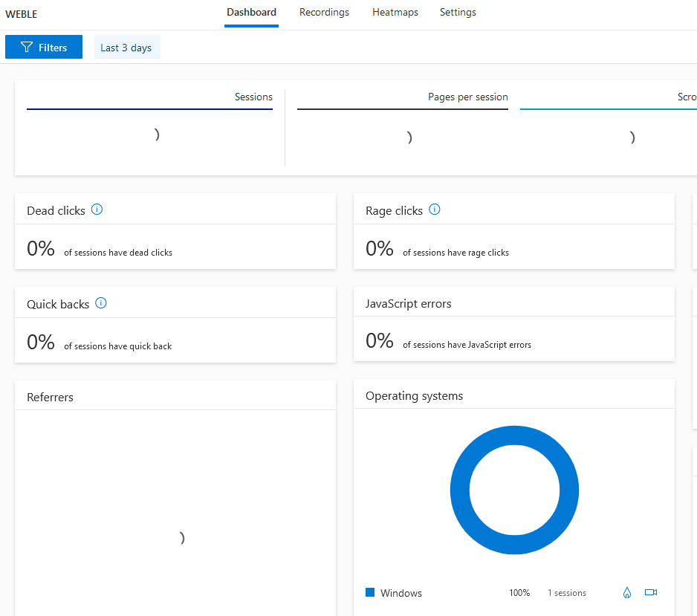Screen dimensions: 697x616
Task: Click the Sessions metric header
Action: click(253, 97)
